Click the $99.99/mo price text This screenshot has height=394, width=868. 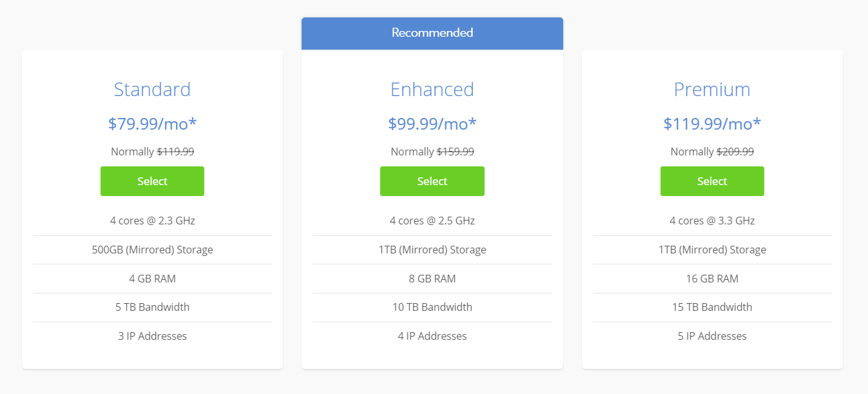click(432, 123)
